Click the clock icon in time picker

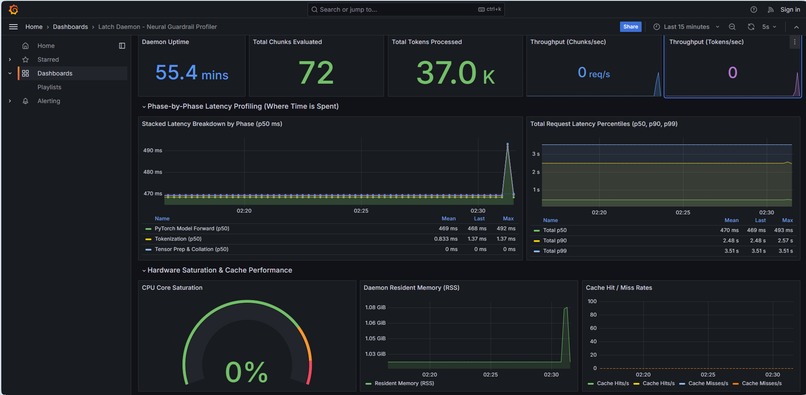click(x=656, y=27)
